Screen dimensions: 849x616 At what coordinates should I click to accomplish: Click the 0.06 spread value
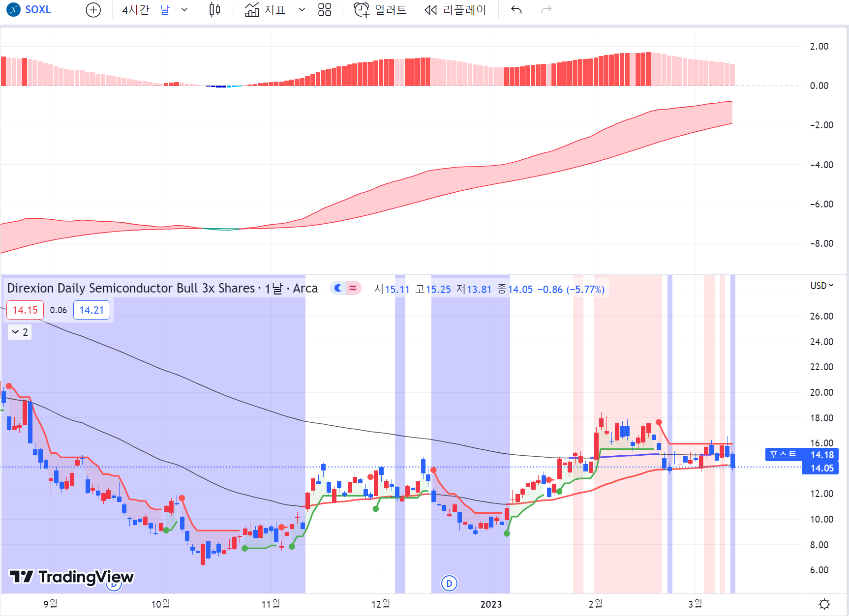pyautogui.click(x=59, y=310)
